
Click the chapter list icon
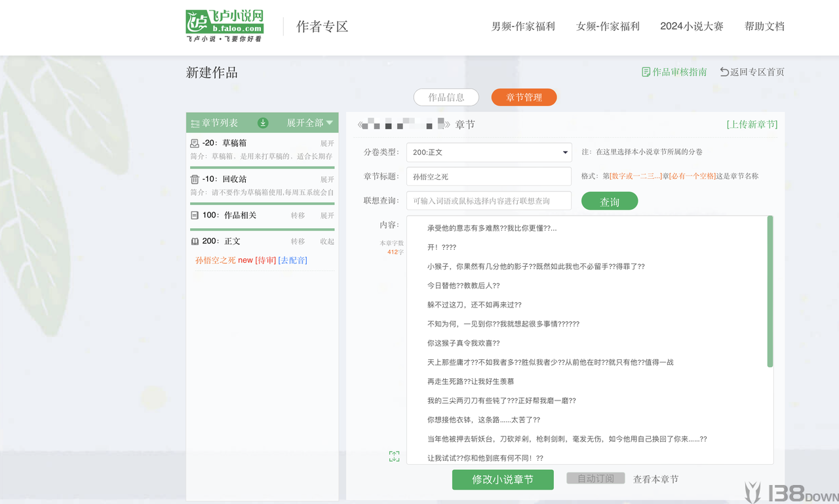tap(195, 123)
